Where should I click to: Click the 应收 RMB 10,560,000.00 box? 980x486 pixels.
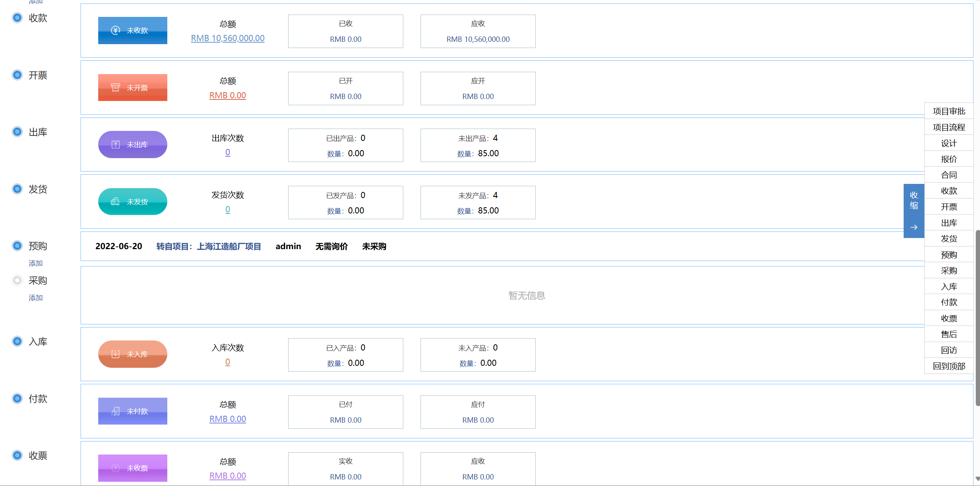pos(478,31)
